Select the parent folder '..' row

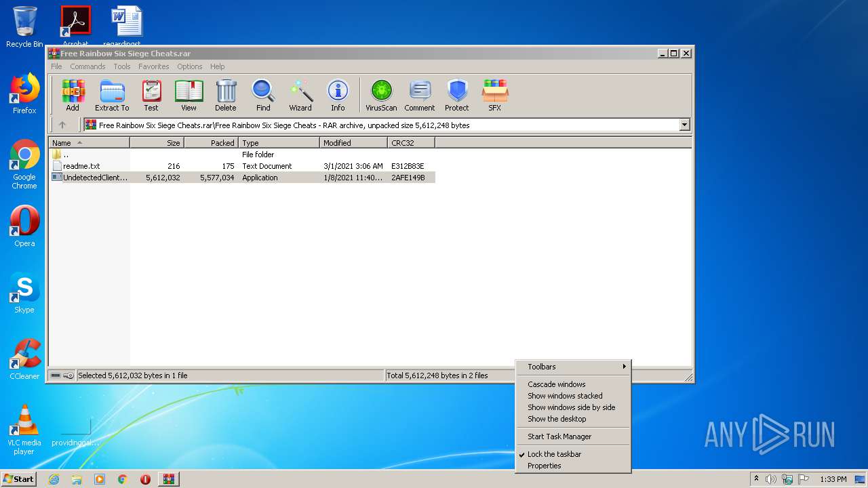(242, 155)
